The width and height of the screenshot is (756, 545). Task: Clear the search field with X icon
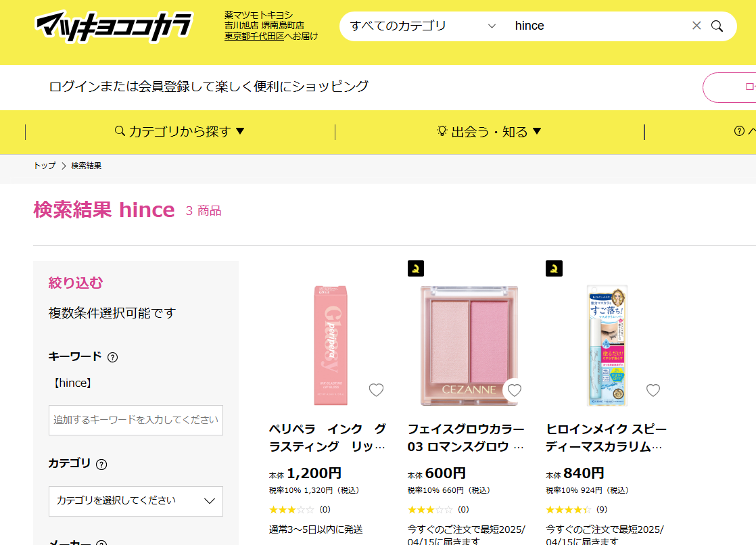[x=696, y=26]
